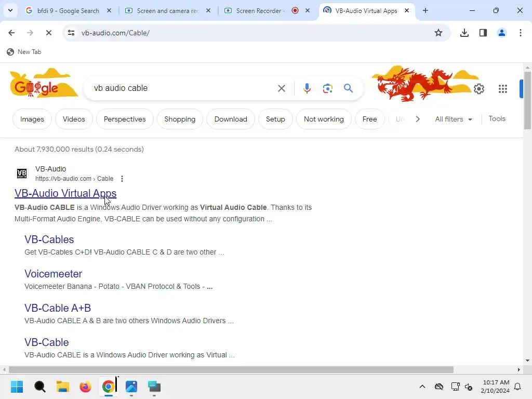View site information icon in address bar
This screenshot has height=399, width=532.
coord(71,33)
